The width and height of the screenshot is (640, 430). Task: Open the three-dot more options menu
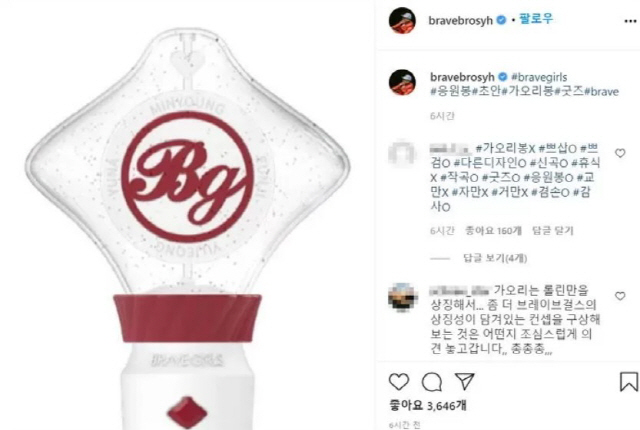(630, 21)
